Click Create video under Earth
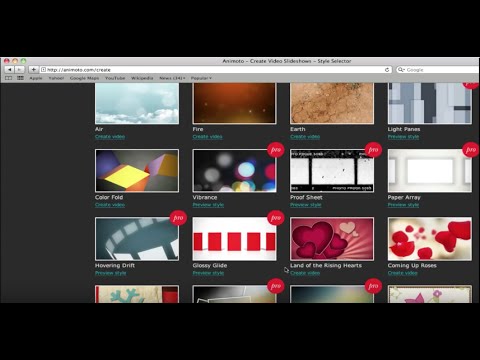This screenshot has width=480, height=360. [x=305, y=137]
